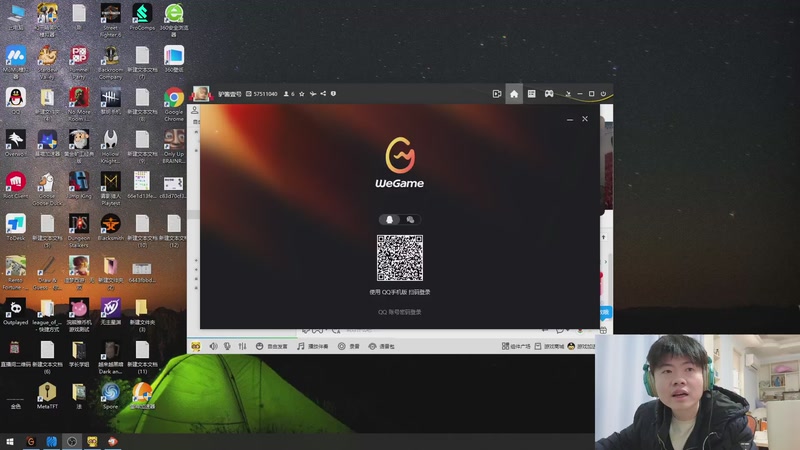Open the Jump King desktop icon
This screenshot has width=800, height=450.
[79, 185]
